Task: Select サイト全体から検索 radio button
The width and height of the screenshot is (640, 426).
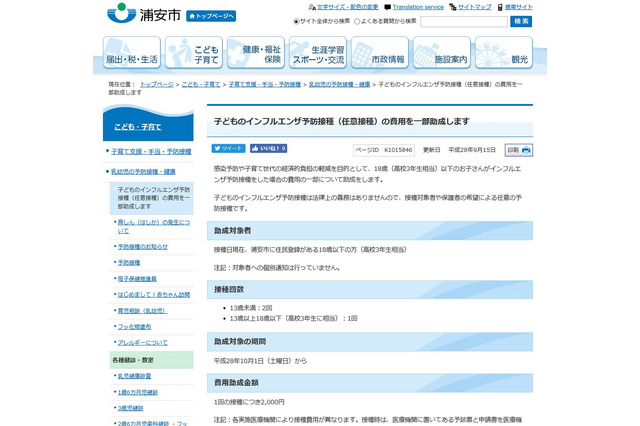Action: [x=296, y=21]
